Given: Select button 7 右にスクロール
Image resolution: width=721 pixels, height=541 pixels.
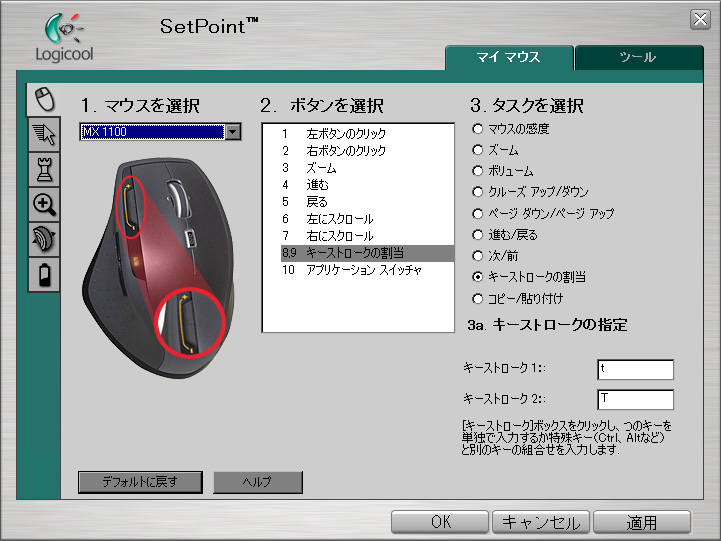Looking at the screenshot, I should [x=367, y=236].
